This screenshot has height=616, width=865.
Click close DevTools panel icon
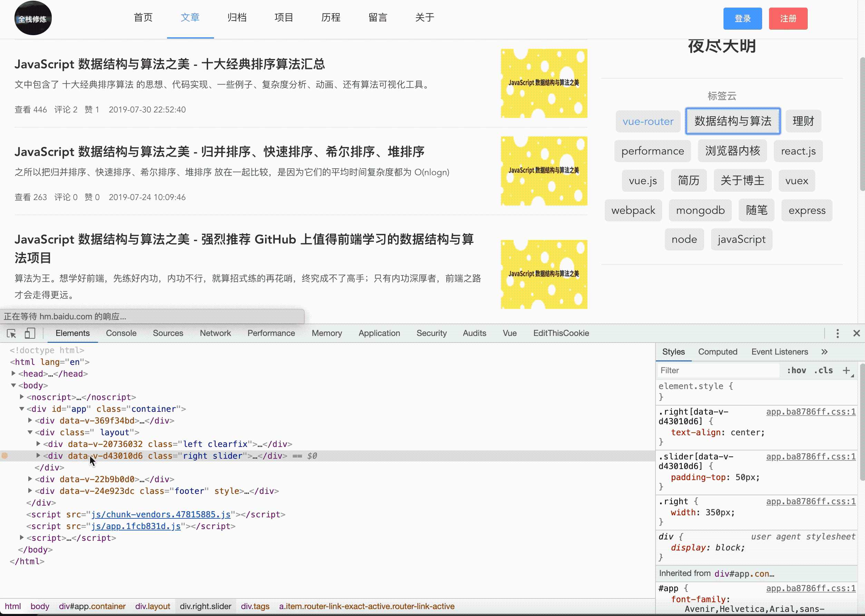856,333
